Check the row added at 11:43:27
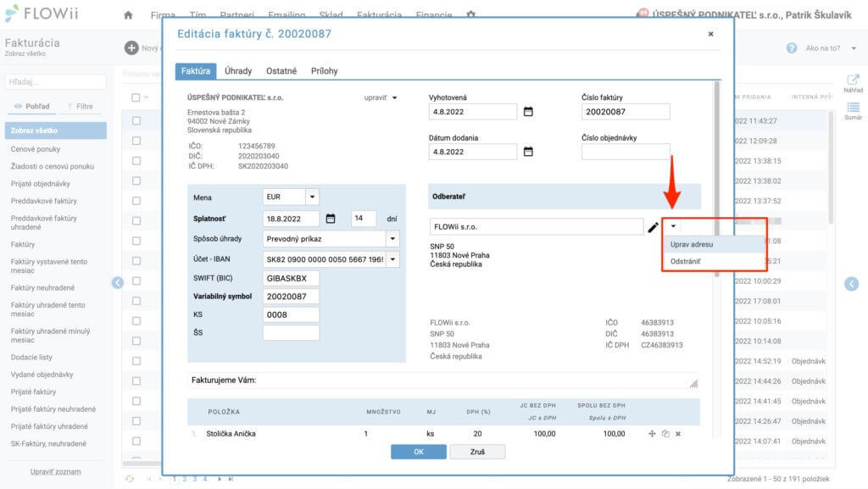This screenshot has height=489, width=868. (136, 120)
